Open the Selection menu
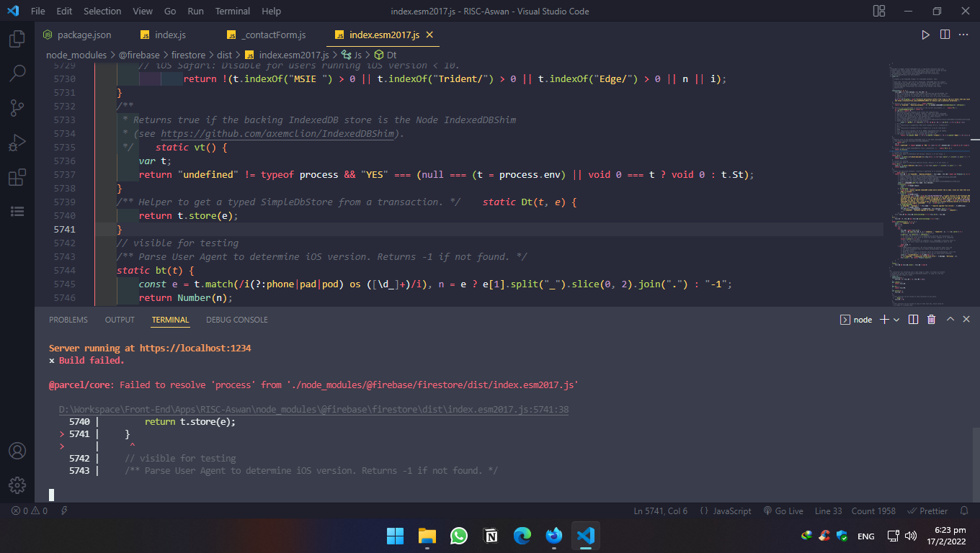Viewport: 980px width, 553px height. pyautogui.click(x=102, y=11)
